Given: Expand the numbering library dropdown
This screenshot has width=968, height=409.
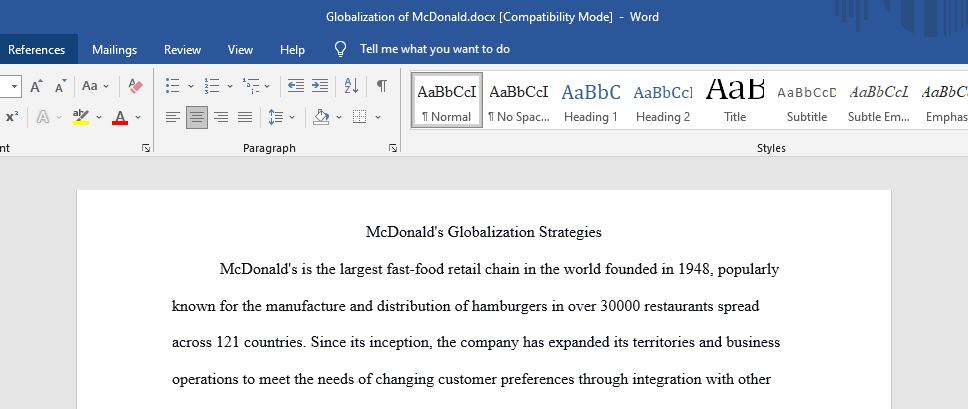Looking at the screenshot, I should pos(230,86).
